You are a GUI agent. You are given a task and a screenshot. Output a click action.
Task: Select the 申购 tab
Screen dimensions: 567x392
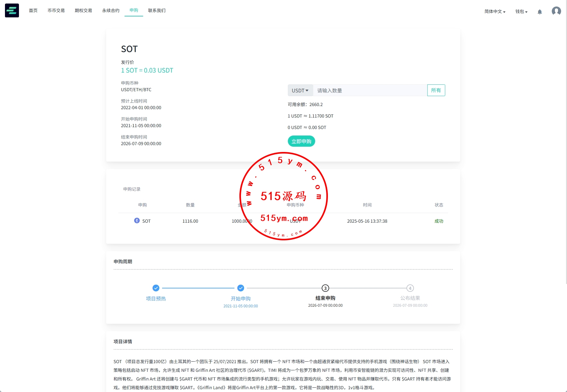[x=134, y=10]
